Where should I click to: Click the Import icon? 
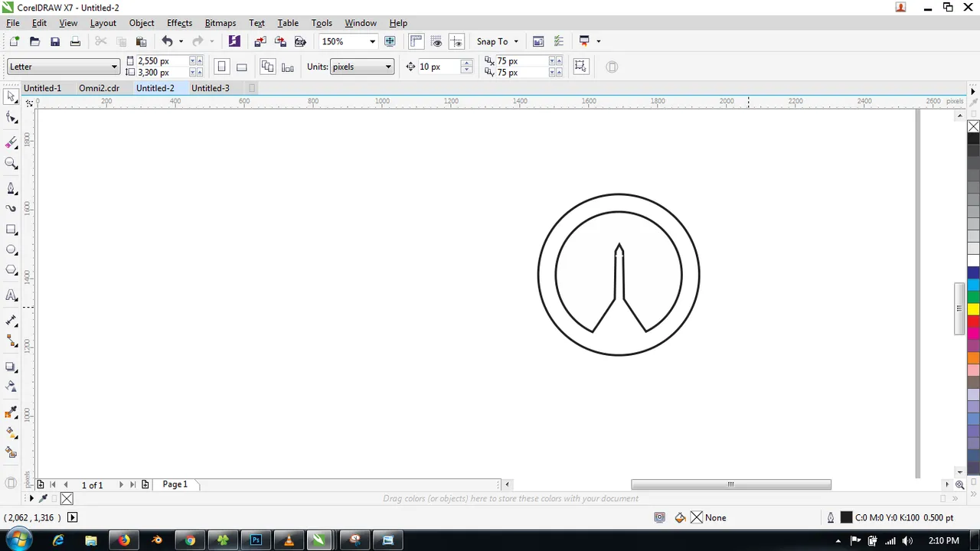[x=260, y=41]
